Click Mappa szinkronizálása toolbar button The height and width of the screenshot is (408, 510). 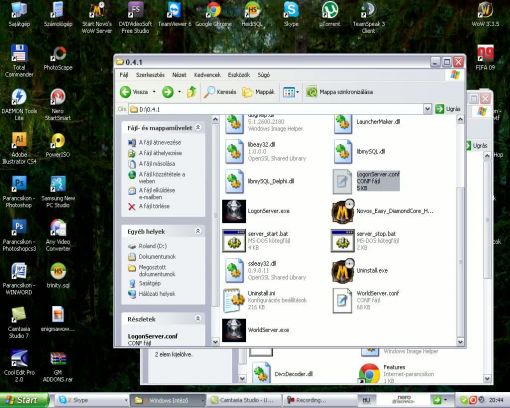[x=340, y=92]
